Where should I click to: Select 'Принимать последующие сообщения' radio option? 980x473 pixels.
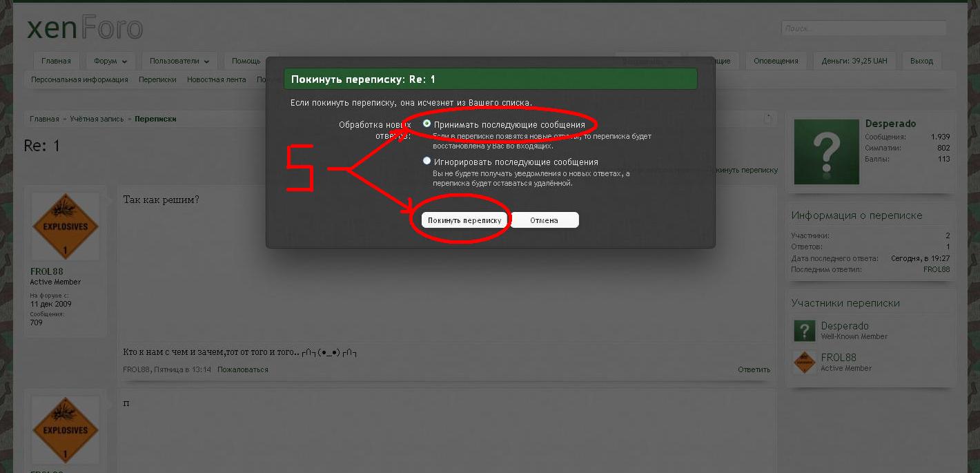tap(427, 124)
